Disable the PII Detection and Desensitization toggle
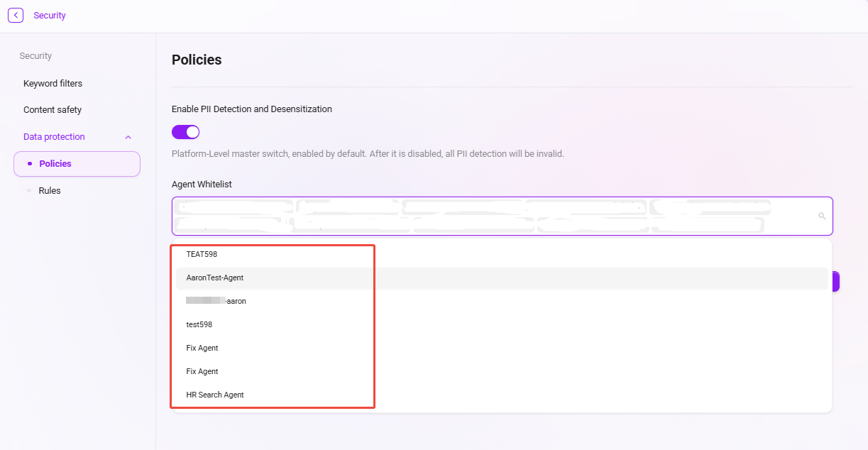The height and width of the screenshot is (450, 868). coord(185,132)
